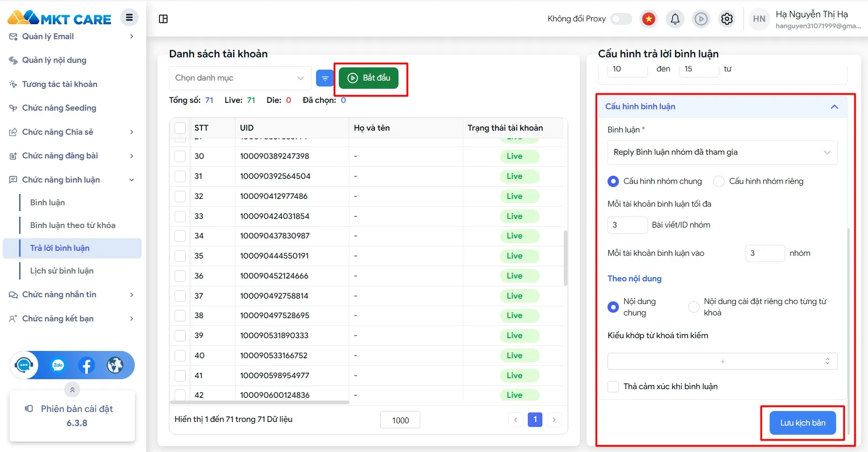Viewport: 868px width, 452px height.
Task: Click the star rating icon in the header
Action: tap(648, 19)
